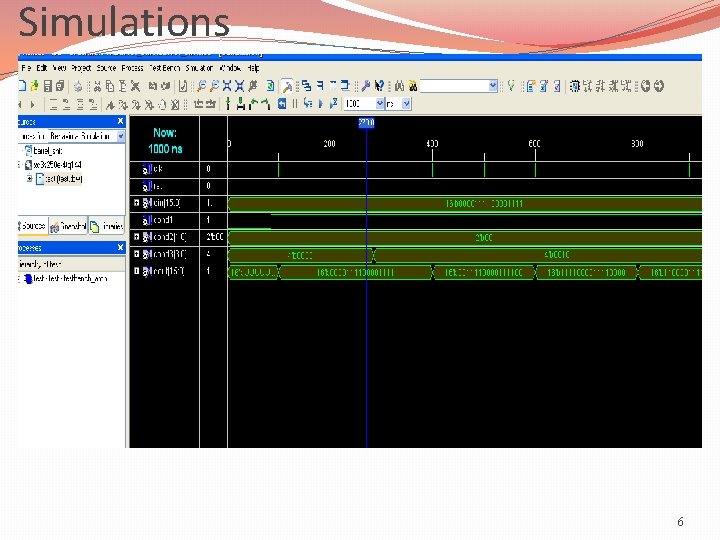Image resolution: width=720 pixels, height=540 pixels.
Task: Click the Paste icon
Action: click(122, 86)
